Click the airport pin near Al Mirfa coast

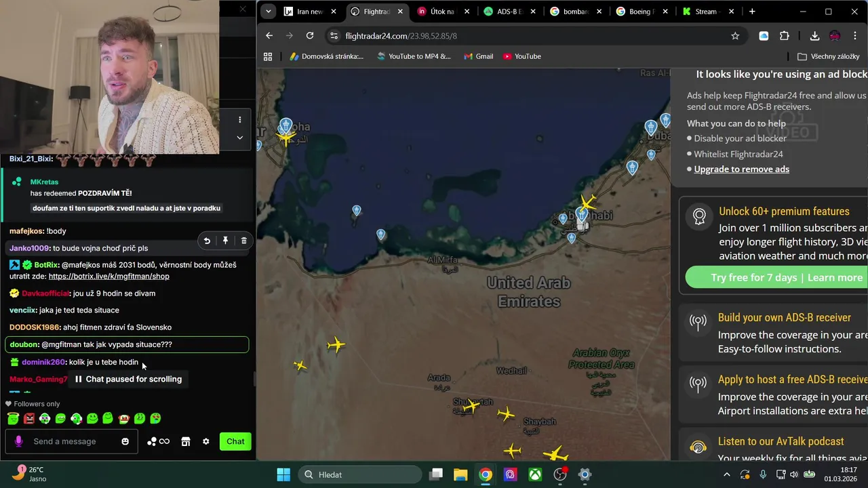click(381, 235)
